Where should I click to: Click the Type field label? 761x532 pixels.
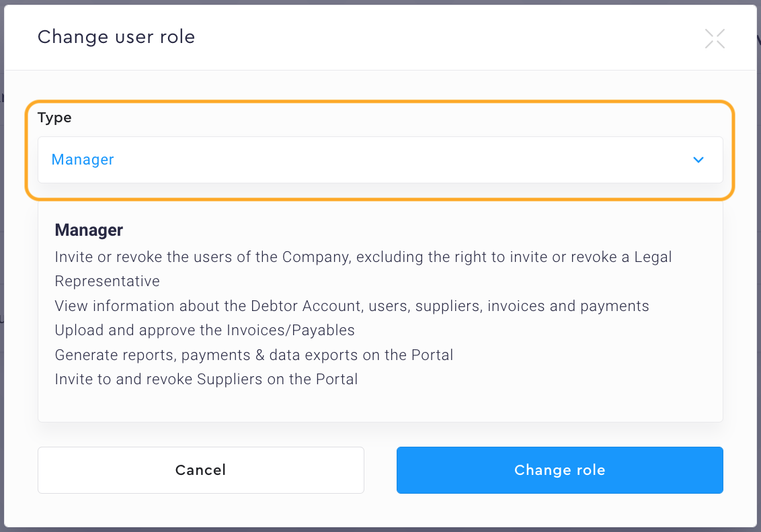click(54, 118)
